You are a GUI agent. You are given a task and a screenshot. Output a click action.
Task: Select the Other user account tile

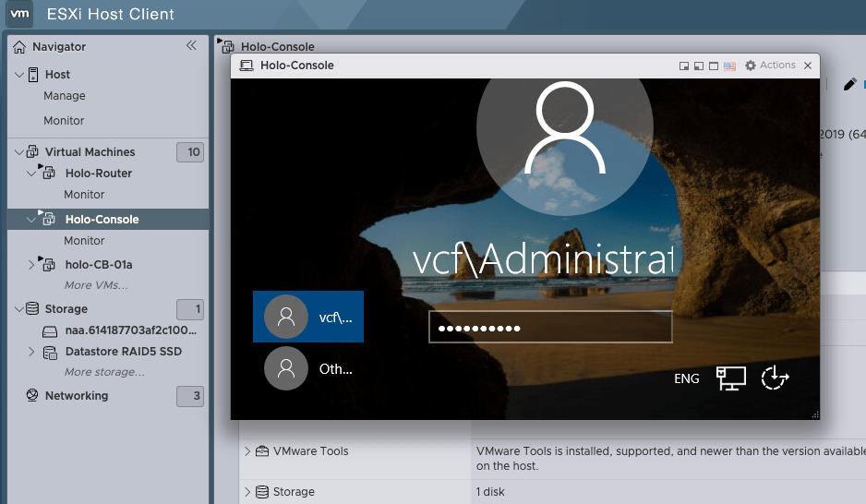tap(307, 369)
